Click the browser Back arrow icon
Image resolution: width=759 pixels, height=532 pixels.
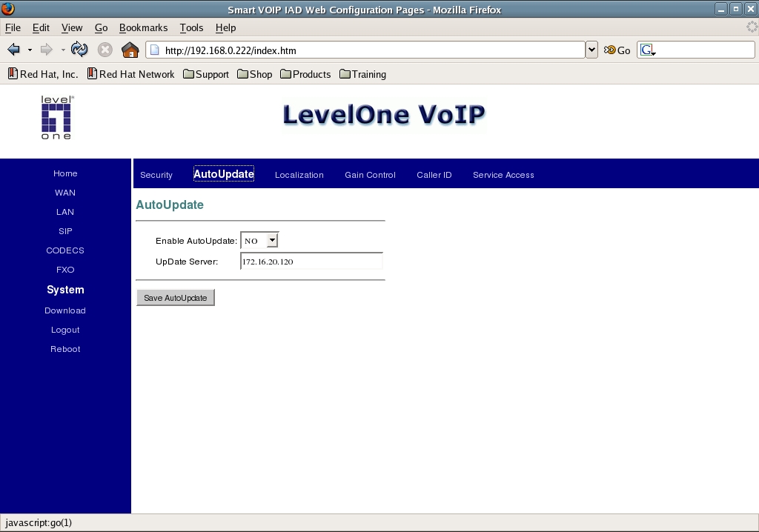[13, 50]
